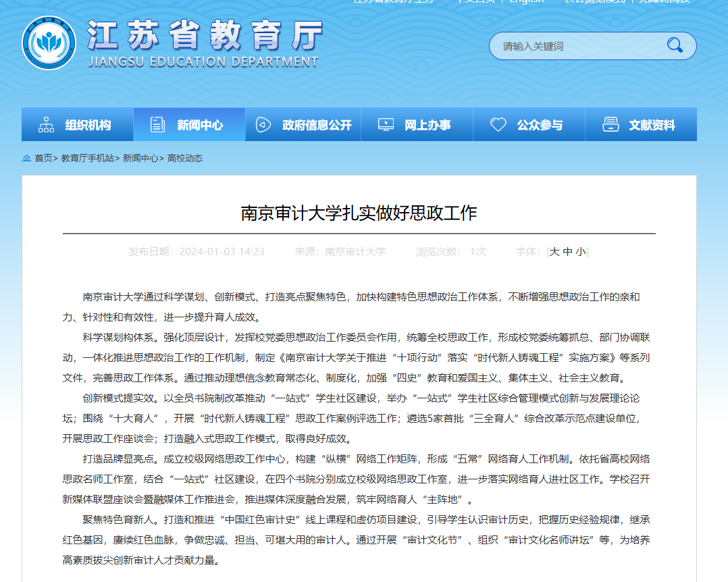Click the source text 来源：南京审计大学

pyautogui.click(x=340, y=252)
